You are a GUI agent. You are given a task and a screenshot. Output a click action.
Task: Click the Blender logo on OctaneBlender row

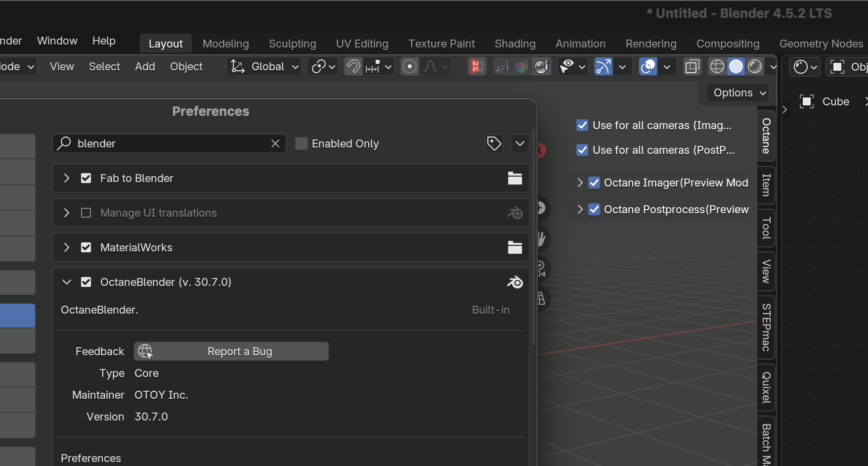click(515, 282)
